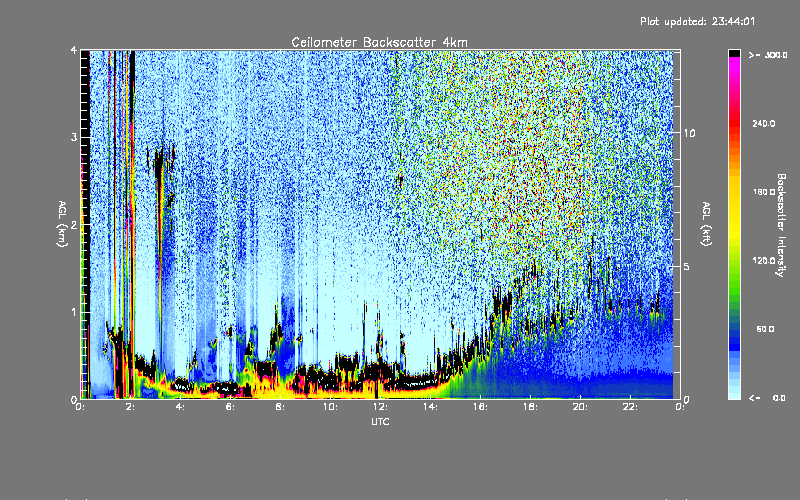Viewport: 800px width, 500px height.
Task: Pick the black cap of the colorbar
Action: (734, 53)
